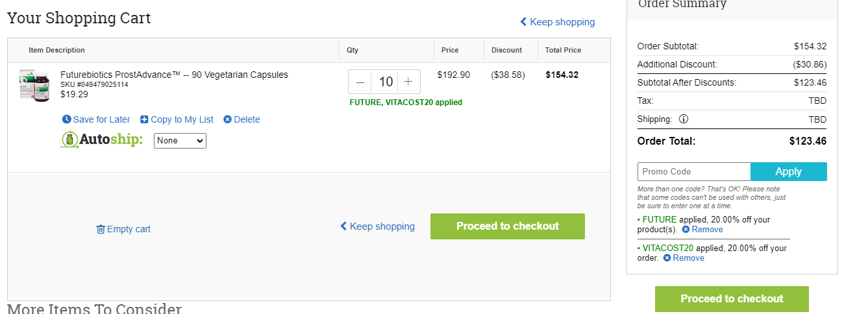
Task: Click the Delete item x icon
Action: [227, 119]
